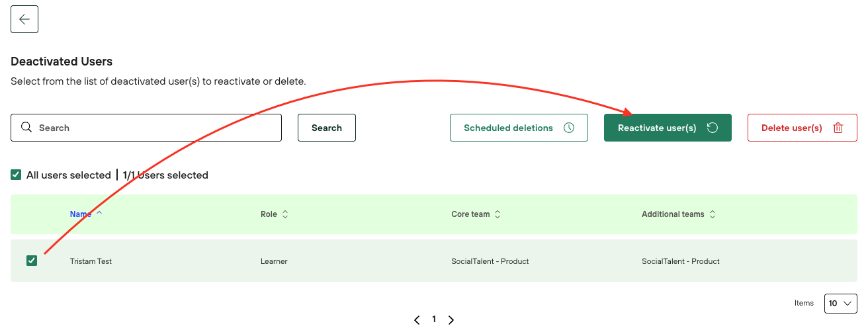Click the back arrow button

pyautogui.click(x=24, y=19)
